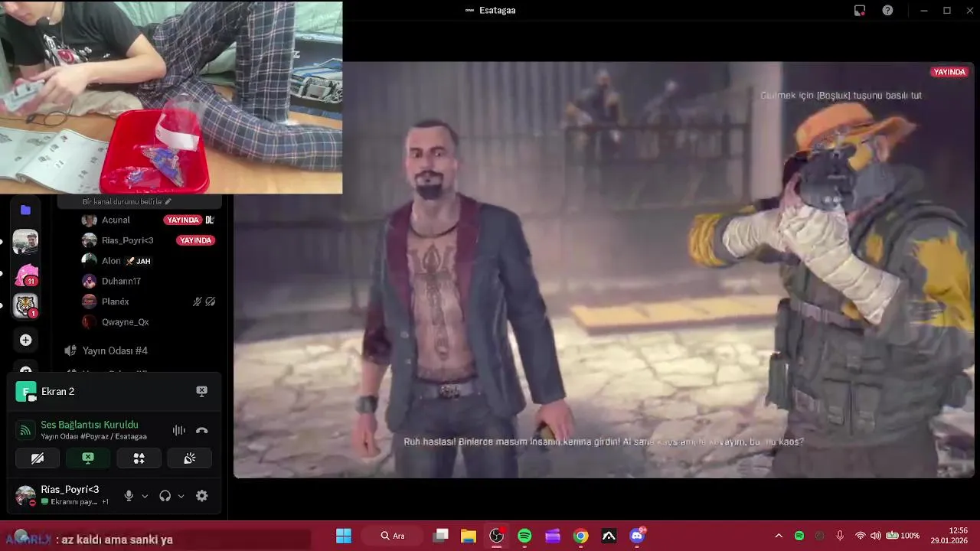Click the Esatagaa stream video
This screenshot has height=551, width=980.
click(x=604, y=269)
